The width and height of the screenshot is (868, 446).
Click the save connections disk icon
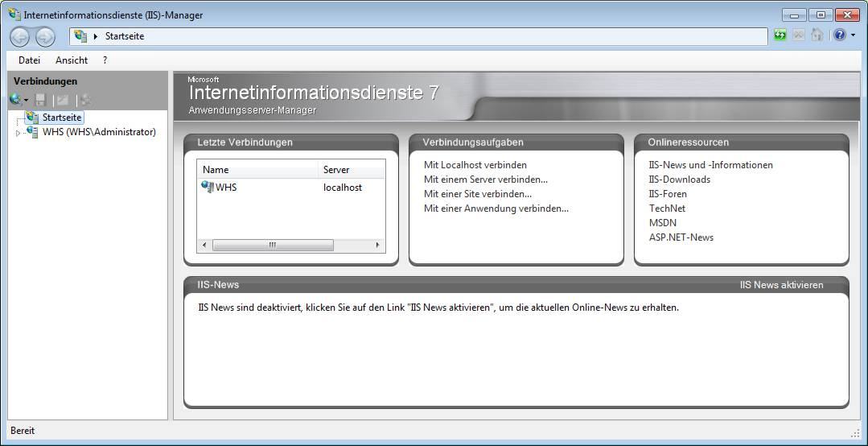pyautogui.click(x=40, y=101)
